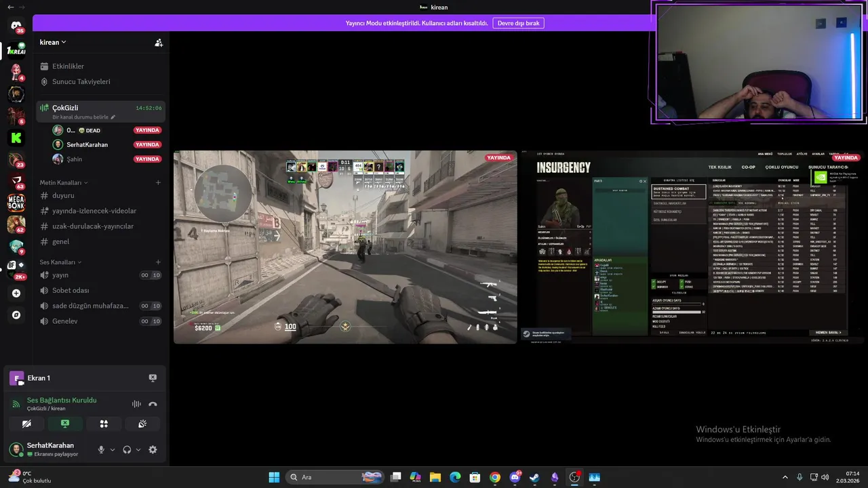Open File Explorer on taskbar
Viewport: 868px width, 488px height.
click(x=435, y=477)
